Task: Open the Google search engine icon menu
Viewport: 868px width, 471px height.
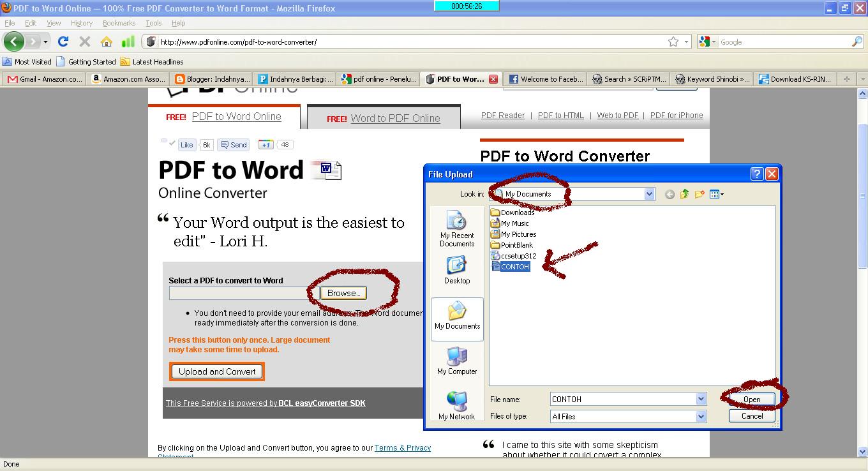Action: 707,41
